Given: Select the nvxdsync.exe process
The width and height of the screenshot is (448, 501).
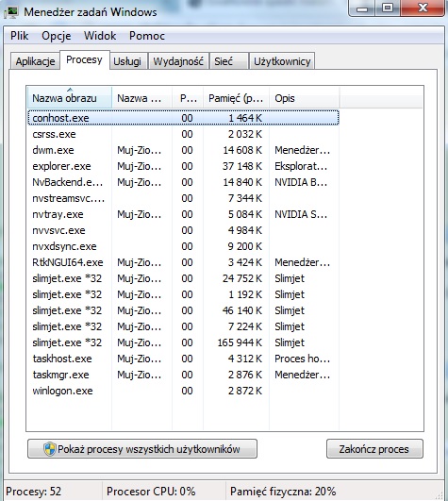Looking at the screenshot, I should [183, 246].
